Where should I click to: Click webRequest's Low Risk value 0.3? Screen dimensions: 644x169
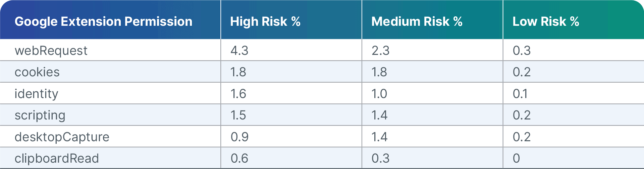click(522, 51)
